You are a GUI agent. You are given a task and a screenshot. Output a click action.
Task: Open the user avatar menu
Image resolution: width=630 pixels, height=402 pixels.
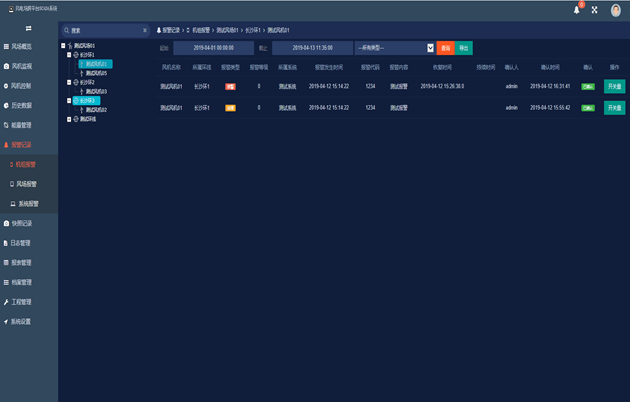click(x=616, y=10)
